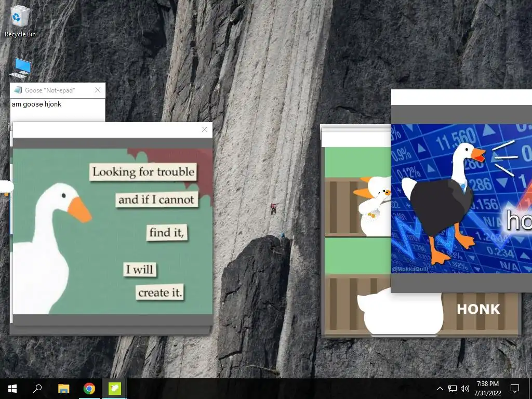
Task: Open the Recycle Bin desktop icon
Action: pyautogui.click(x=20, y=21)
